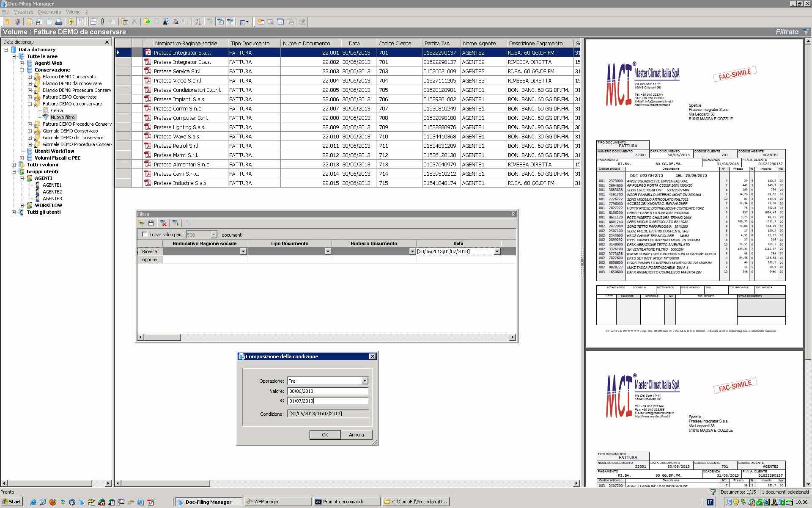812x508 pixels.
Task: Open the Operazione dropdown showing Tra
Action: [365, 381]
